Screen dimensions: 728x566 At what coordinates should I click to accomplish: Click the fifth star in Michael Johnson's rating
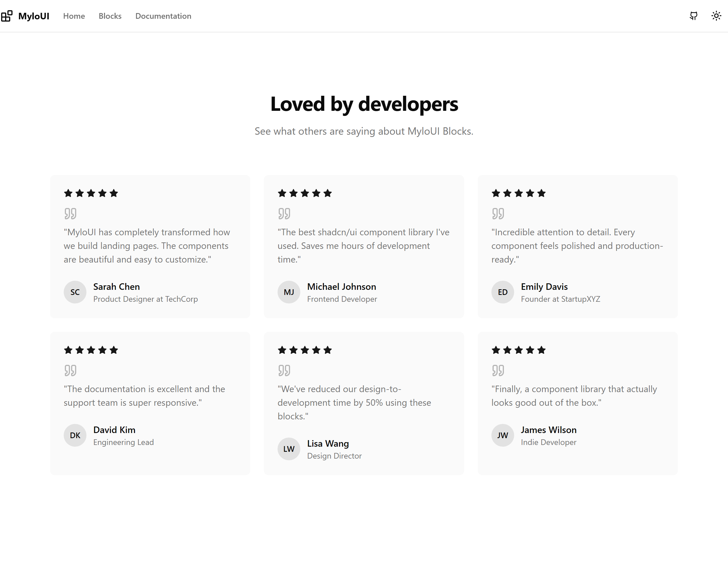coord(328,193)
